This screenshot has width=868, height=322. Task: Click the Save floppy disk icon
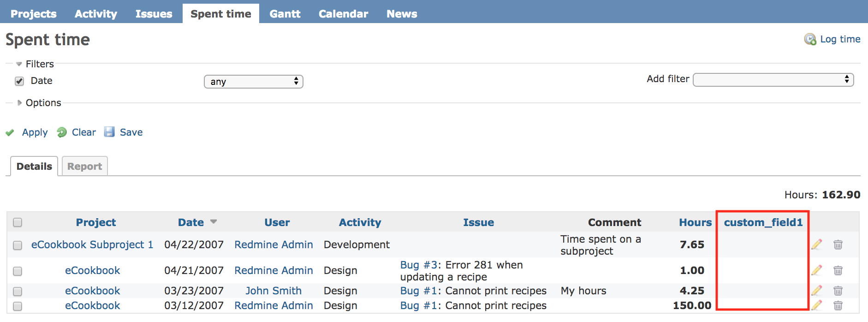[x=109, y=132]
